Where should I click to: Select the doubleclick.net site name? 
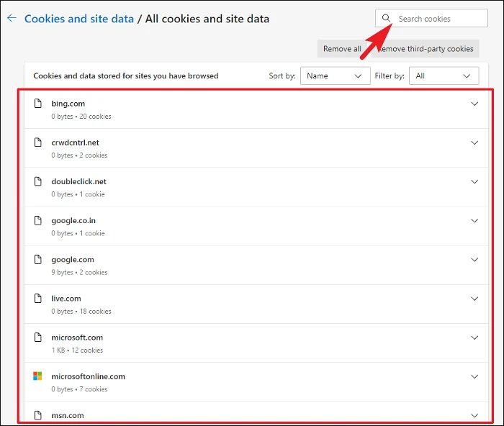tap(78, 181)
